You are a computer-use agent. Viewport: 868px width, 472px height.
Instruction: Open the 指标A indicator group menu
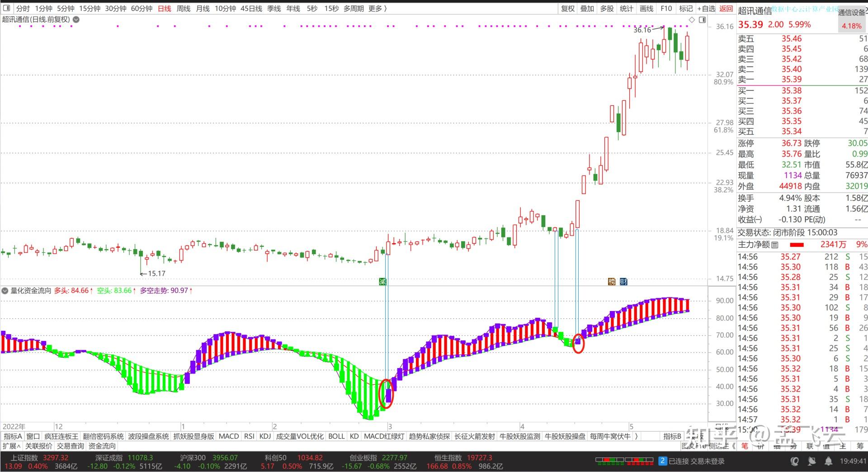pos(13,436)
